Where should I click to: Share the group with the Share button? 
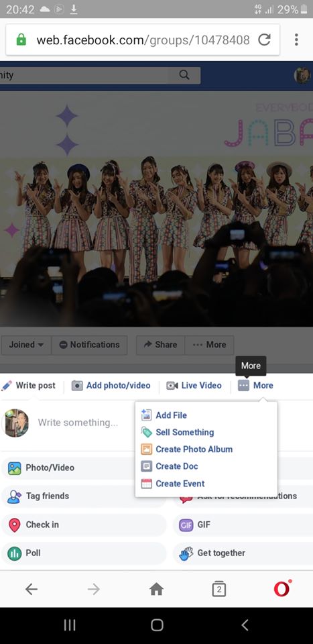click(x=160, y=345)
